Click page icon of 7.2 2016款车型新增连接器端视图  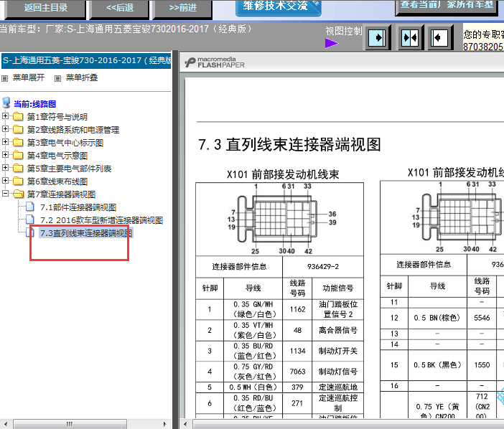pos(30,220)
